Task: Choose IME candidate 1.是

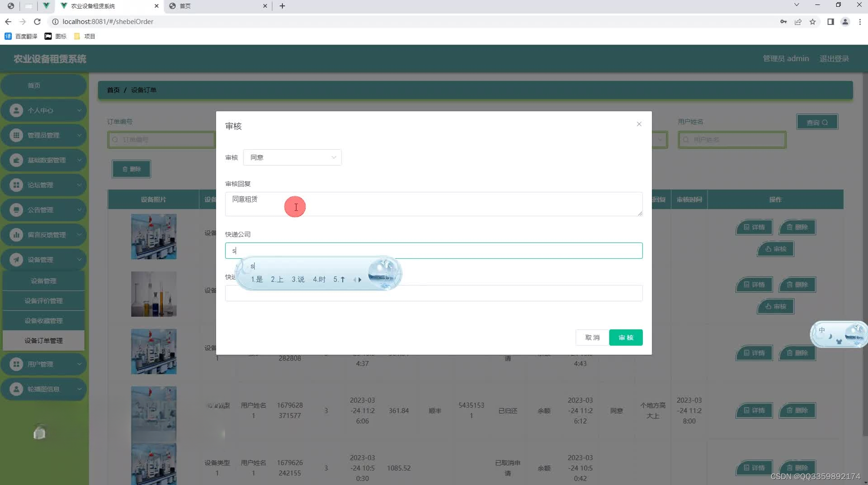Action: [x=257, y=280]
